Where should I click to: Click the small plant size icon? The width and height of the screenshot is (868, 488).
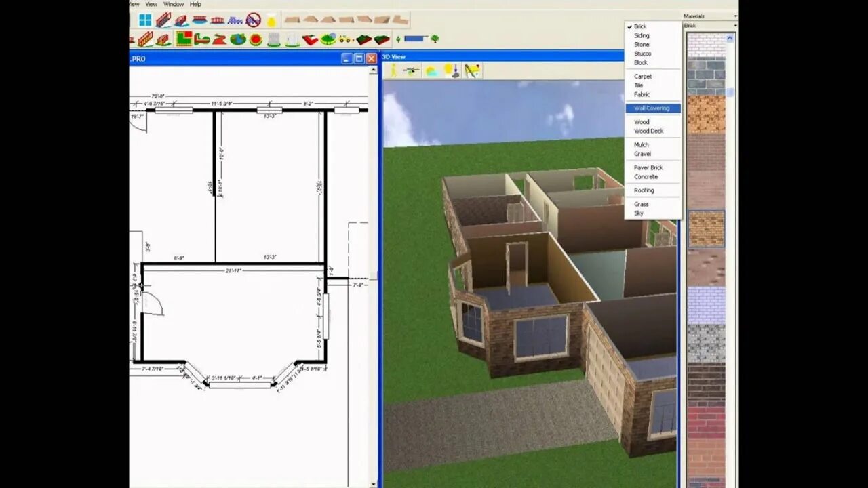[x=398, y=39]
